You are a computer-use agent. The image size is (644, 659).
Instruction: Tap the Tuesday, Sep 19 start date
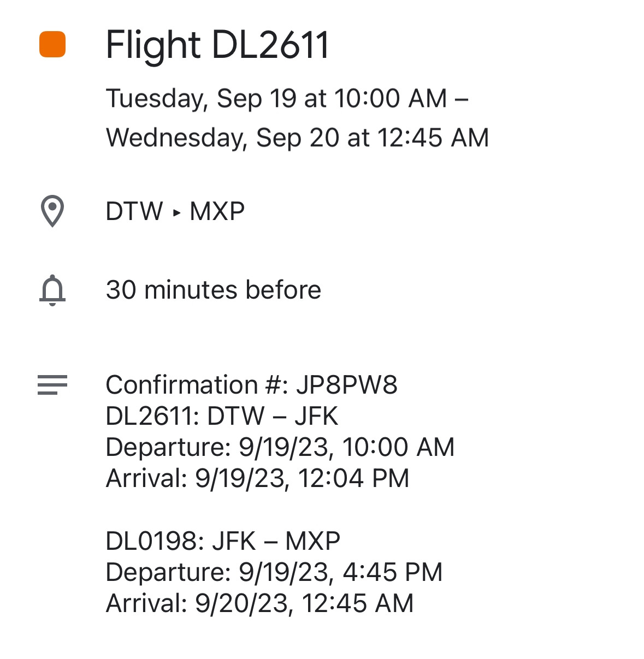200,99
